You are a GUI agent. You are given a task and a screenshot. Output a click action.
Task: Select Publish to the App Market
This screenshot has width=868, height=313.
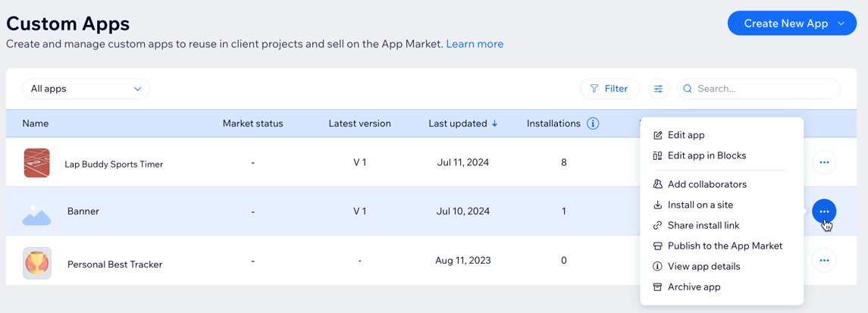(x=724, y=246)
